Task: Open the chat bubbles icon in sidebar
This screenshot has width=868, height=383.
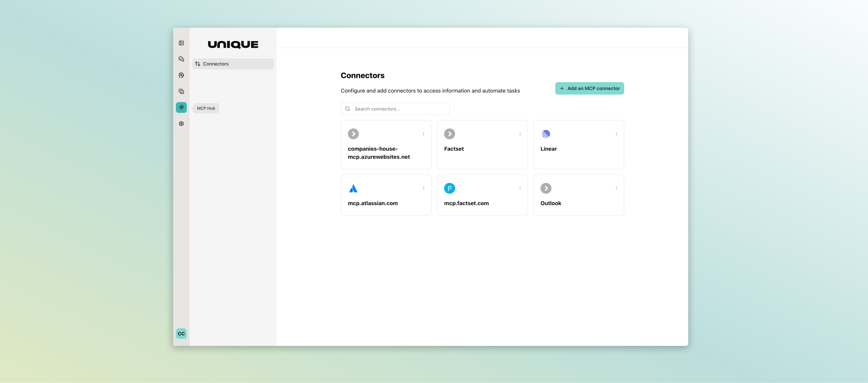Action: (x=181, y=59)
